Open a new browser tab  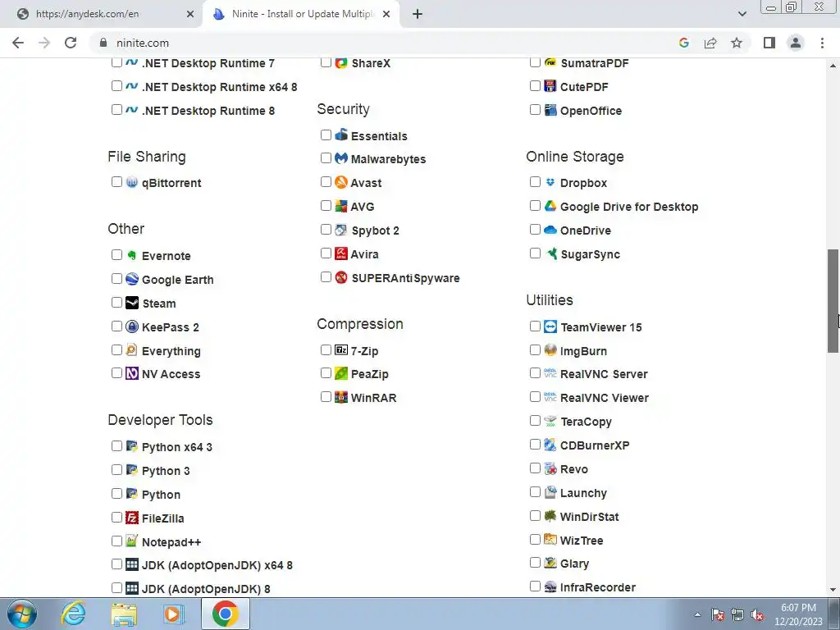(x=418, y=14)
